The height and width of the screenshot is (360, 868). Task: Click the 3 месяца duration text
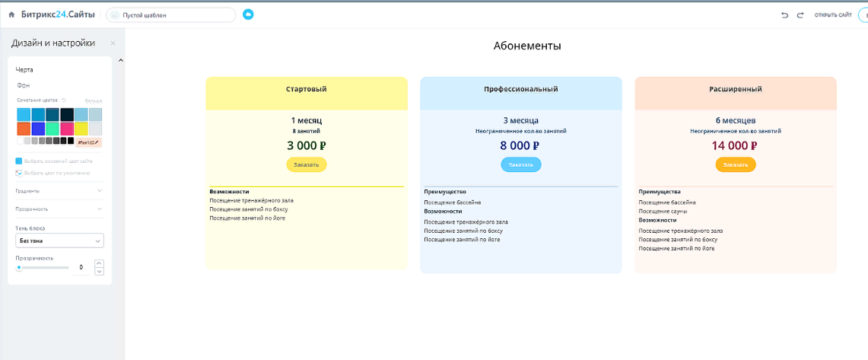pos(521,120)
